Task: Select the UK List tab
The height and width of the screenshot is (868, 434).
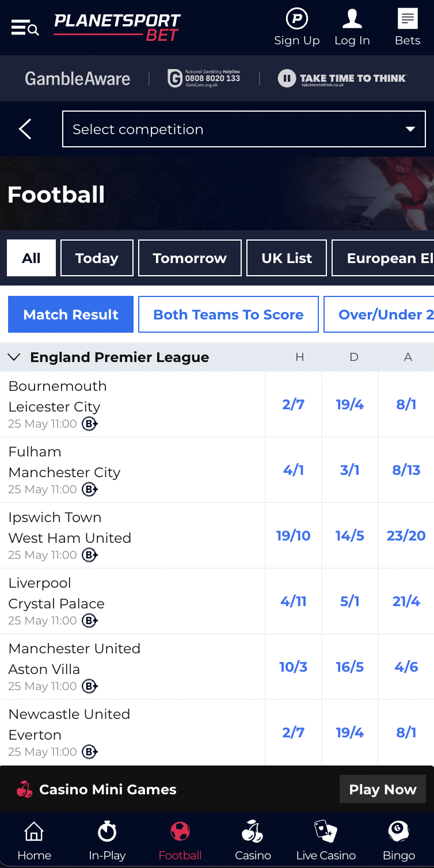Action: (286, 257)
